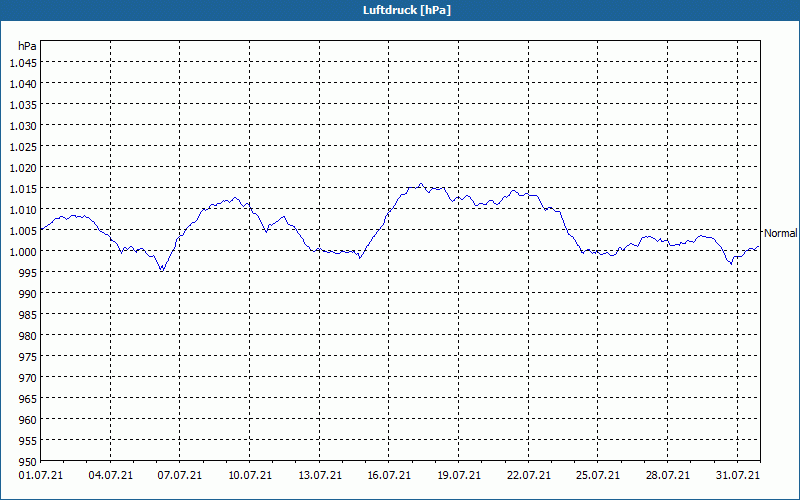This screenshot has width=800, height=500.
Task: Click the 990 y-axis value
Action: point(28,294)
